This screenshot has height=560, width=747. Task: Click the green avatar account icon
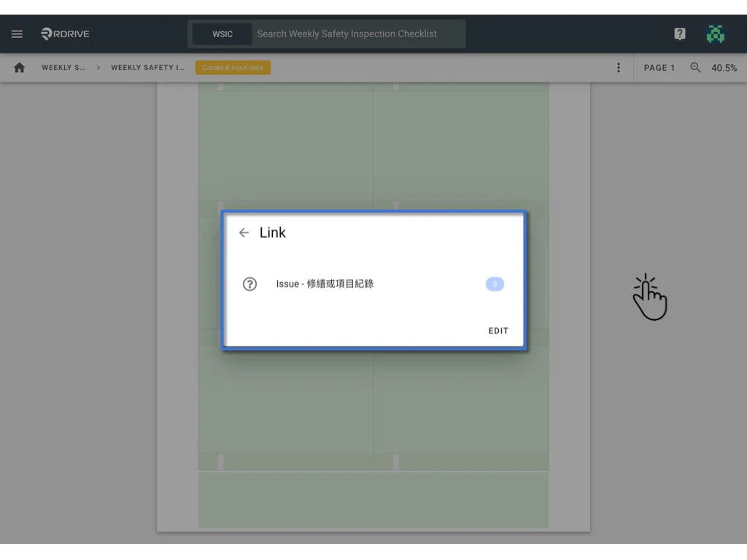(x=715, y=34)
